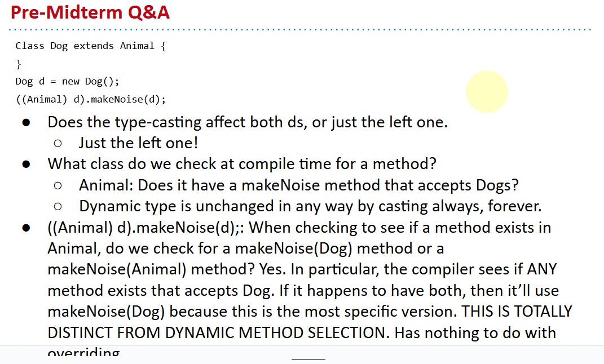Click the bullet dot before "Does the type-casting"
Screen dimensions: 604x364
[26, 122]
